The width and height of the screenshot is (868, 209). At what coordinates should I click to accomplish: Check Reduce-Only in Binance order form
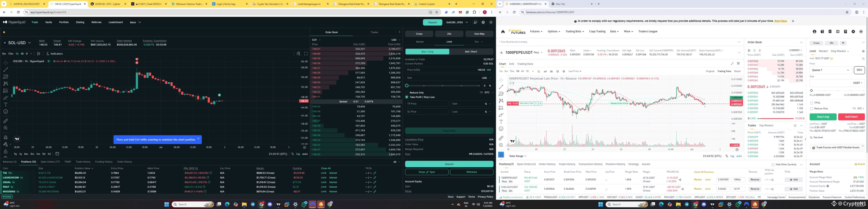tap(812, 109)
